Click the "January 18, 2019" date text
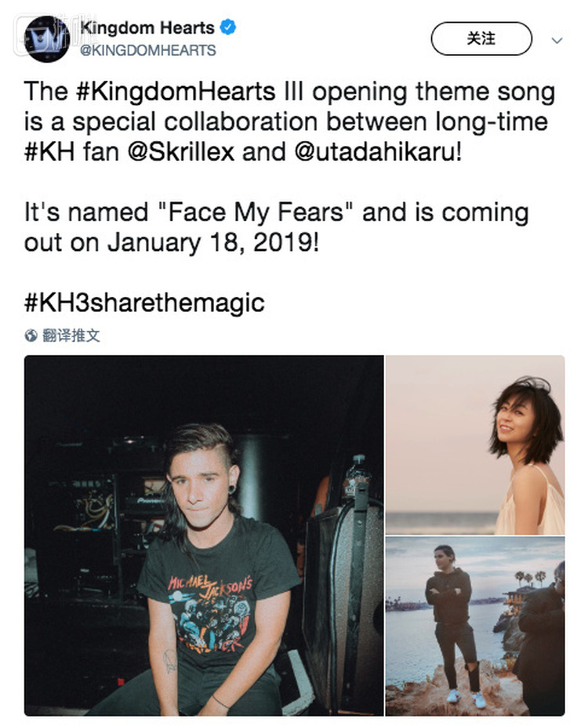588x726 pixels. point(213,242)
